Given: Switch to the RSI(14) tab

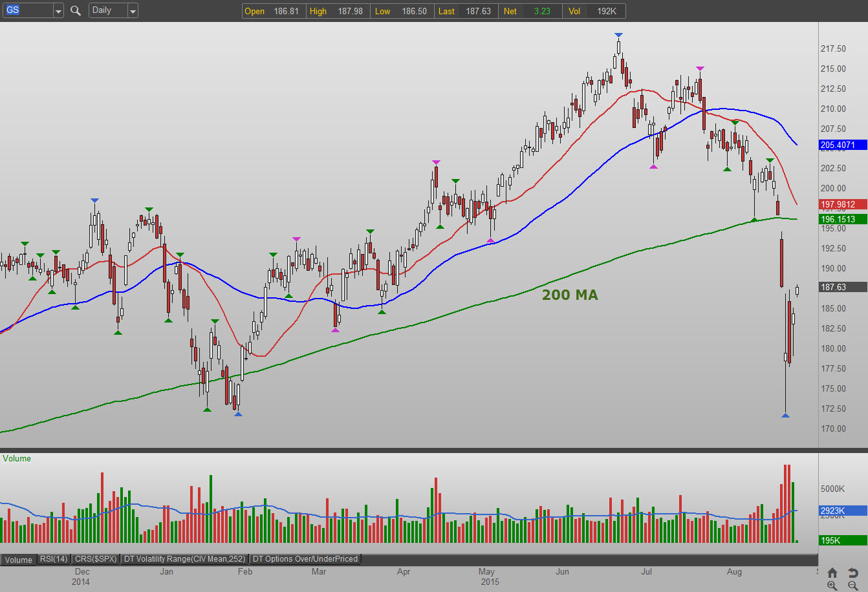Looking at the screenshot, I should (54, 559).
